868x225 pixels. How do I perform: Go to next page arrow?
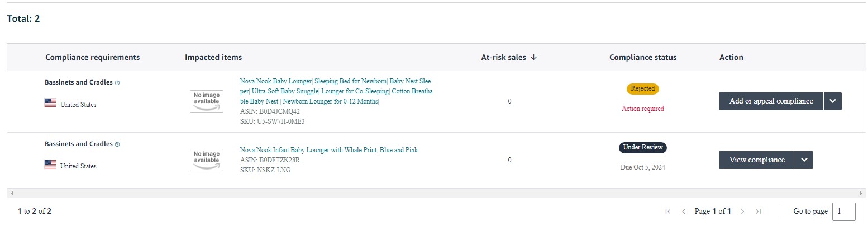coord(742,212)
